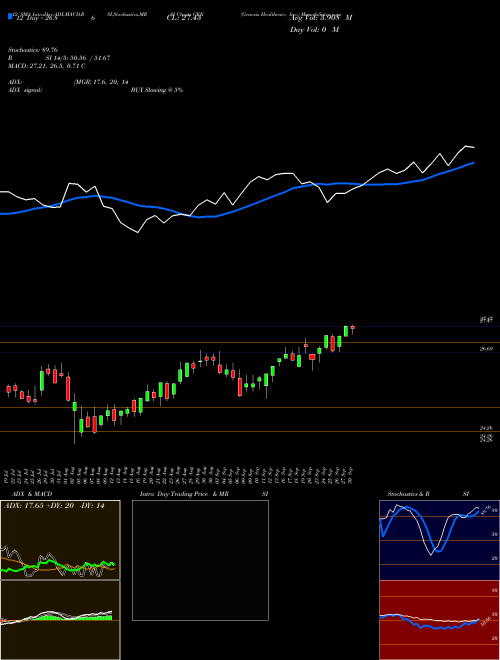The image size is (500, 660).
Task: Click the Stochastics 89.76 reading
Action: point(32,50)
